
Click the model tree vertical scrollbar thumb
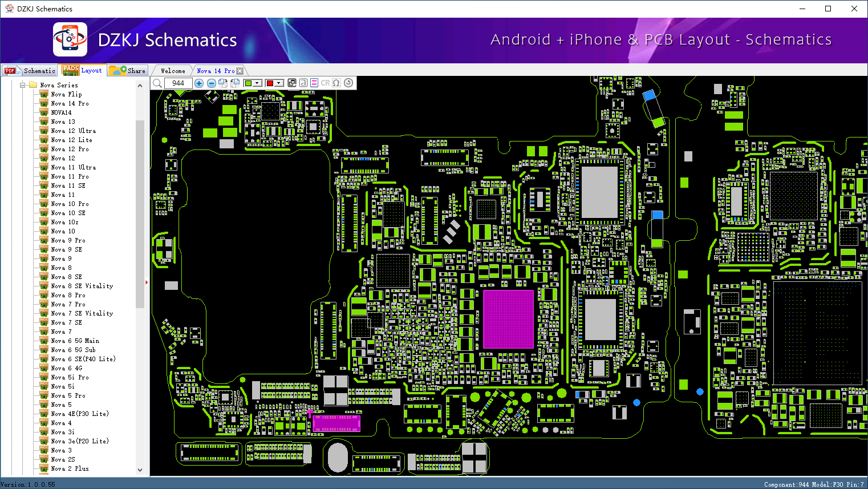pos(140,214)
